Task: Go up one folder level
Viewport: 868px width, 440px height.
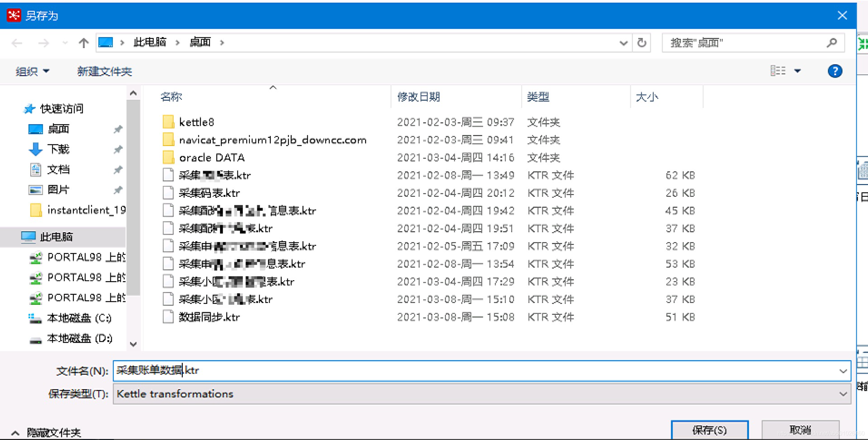Action: 83,43
